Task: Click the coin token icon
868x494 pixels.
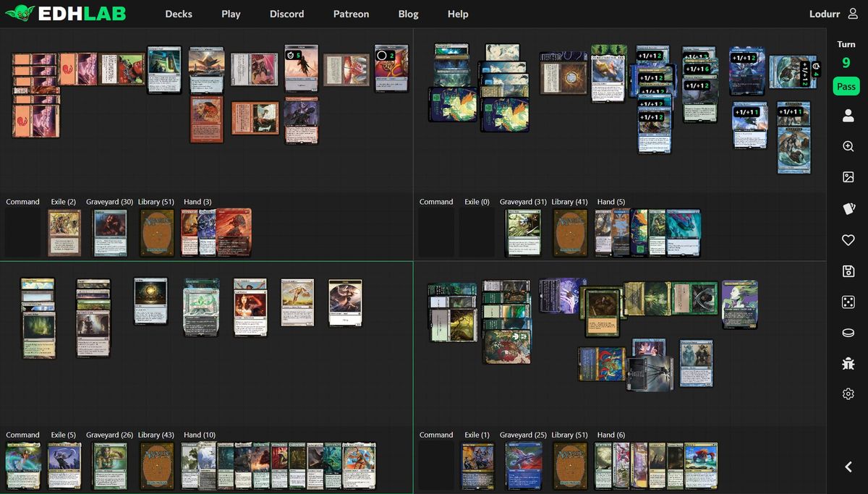Action: (x=848, y=333)
